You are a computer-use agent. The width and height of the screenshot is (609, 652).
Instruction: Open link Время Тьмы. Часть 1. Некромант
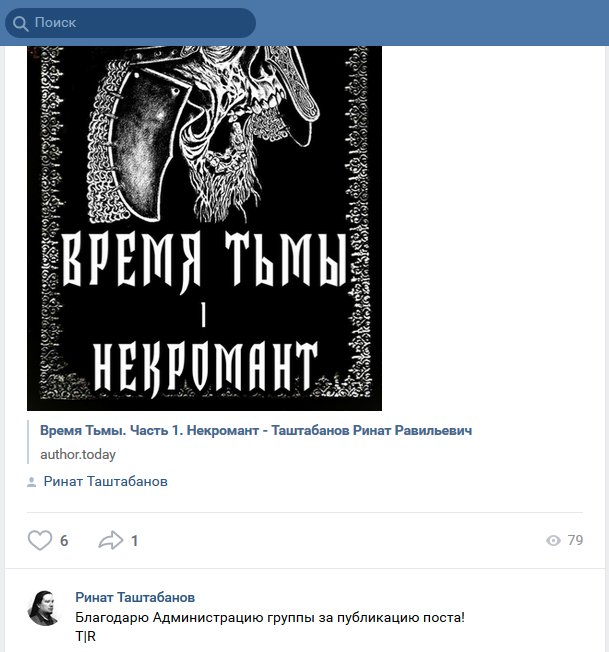click(x=256, y=430)
